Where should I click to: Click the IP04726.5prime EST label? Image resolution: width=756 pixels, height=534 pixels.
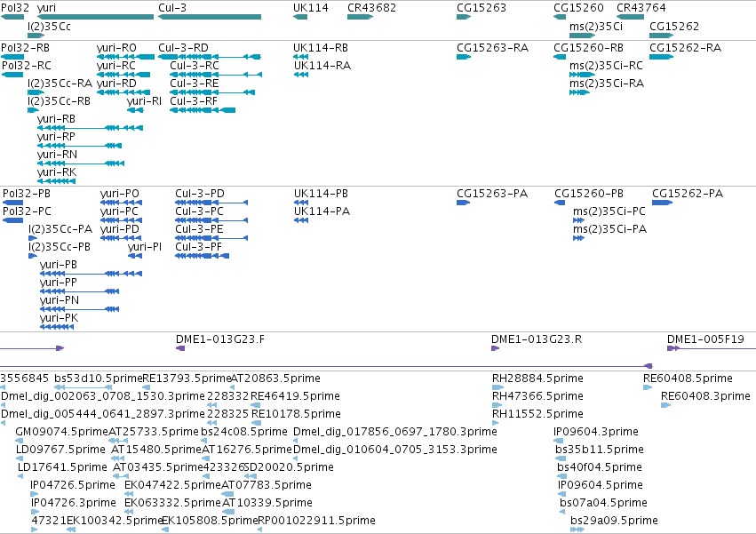(x=73, y=485)
